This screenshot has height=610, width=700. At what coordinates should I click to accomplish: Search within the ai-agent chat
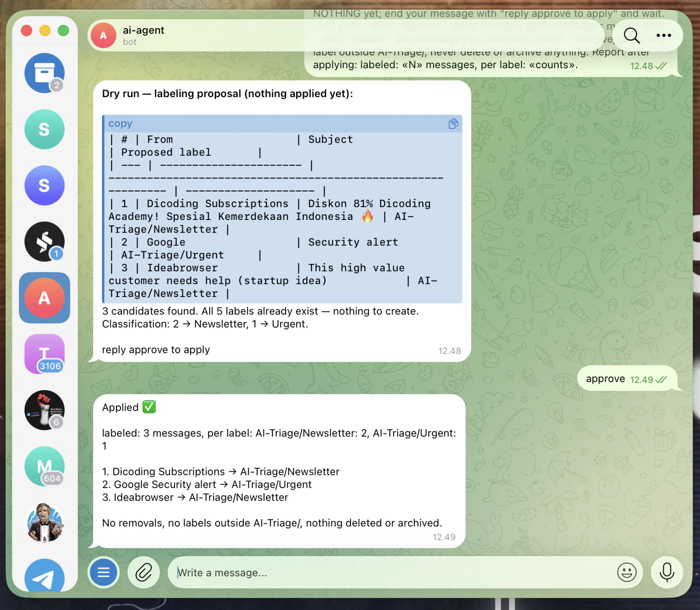coord(632,35)
